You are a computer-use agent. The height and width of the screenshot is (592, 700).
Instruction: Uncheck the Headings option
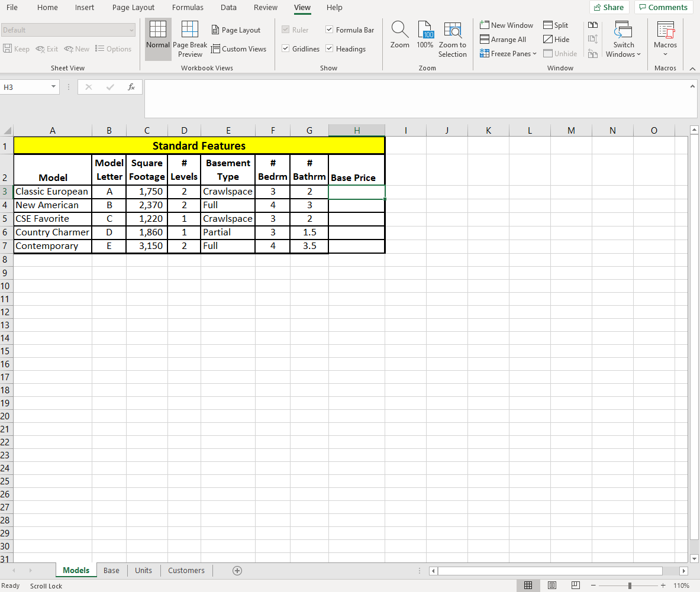click(329, 48)
